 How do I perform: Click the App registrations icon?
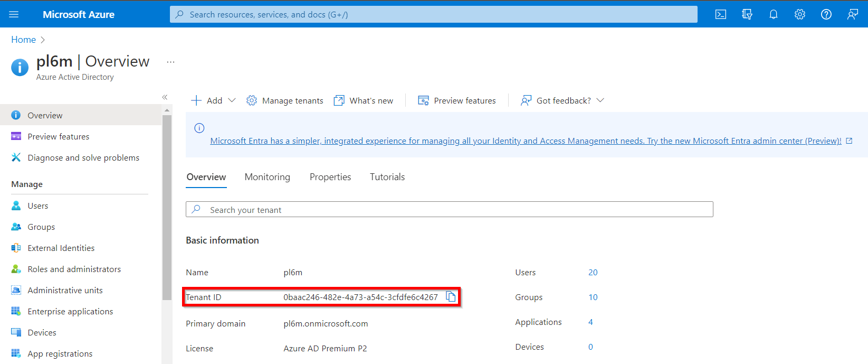tap(16, 353)
